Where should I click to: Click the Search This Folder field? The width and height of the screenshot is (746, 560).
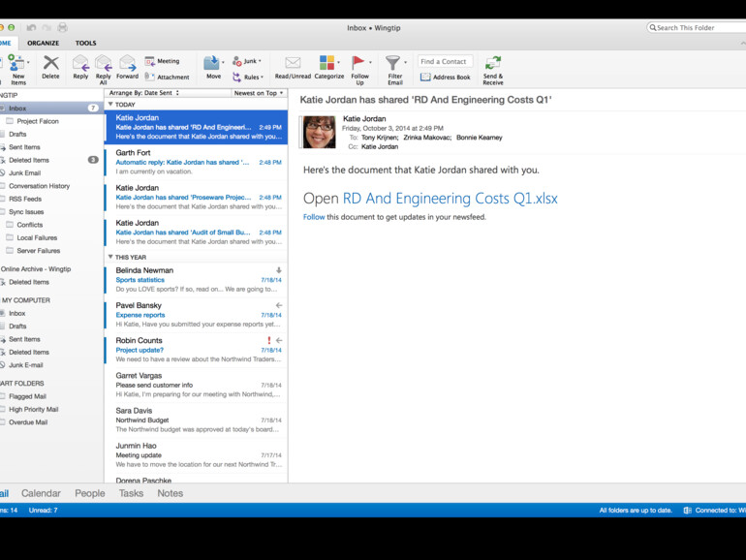[696, 27]
